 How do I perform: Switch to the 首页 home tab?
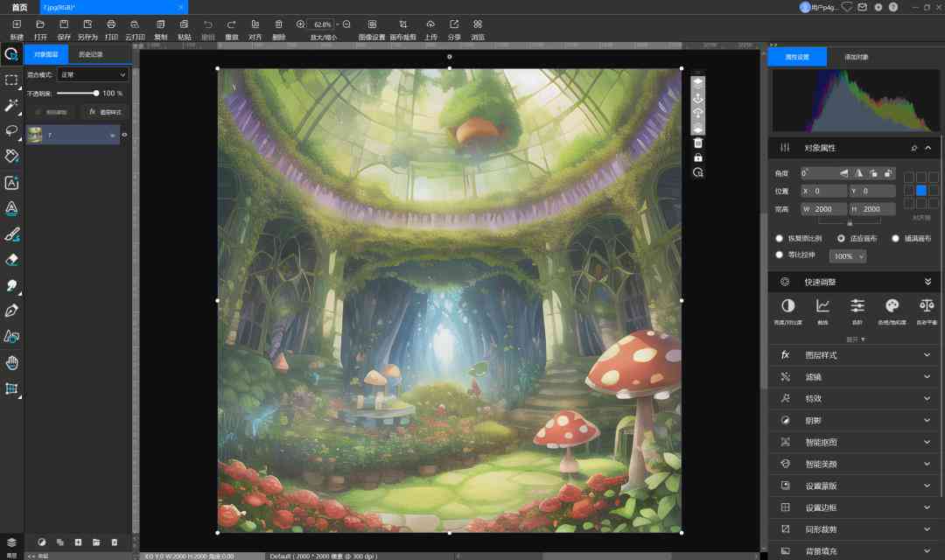point(20,7)
